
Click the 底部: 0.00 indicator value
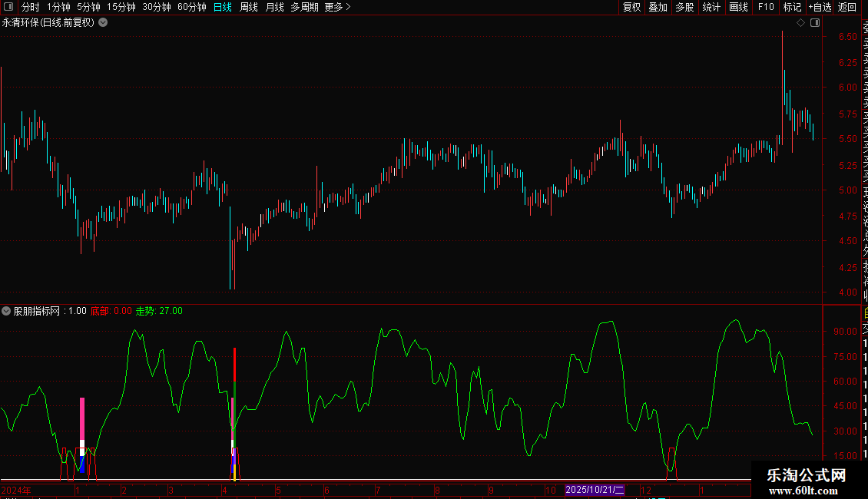click(x=111, y=311)
